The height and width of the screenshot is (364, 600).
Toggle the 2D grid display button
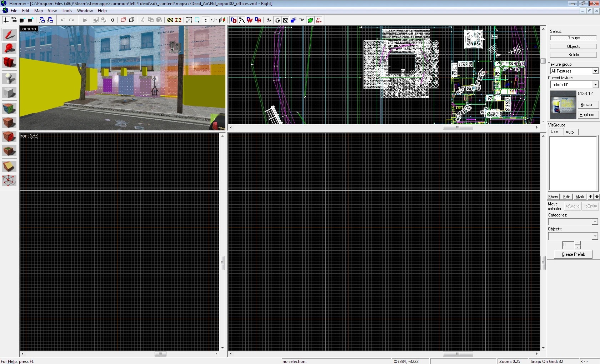point(6,20)
